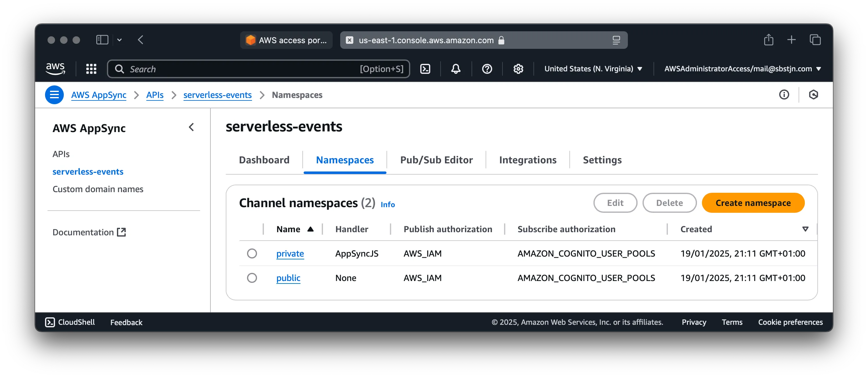868x378 pixels.
Task: Open the settings gear icon
Action: click(x=518, y=69)
